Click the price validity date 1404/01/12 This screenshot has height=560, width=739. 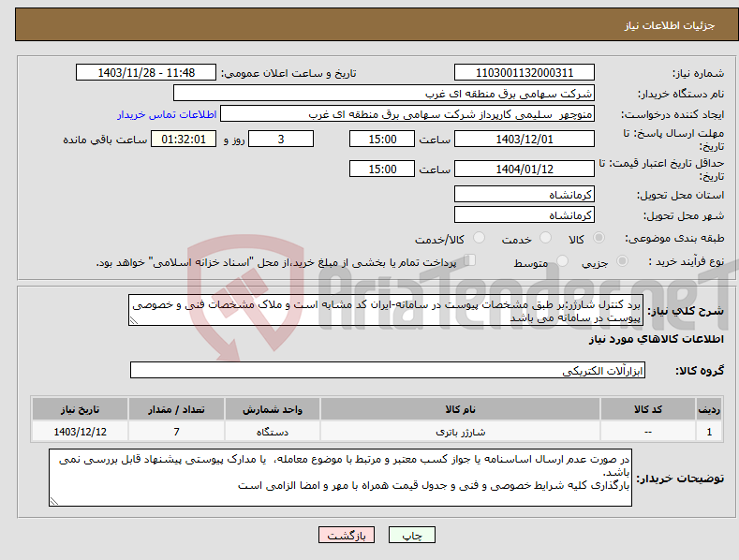click(x=525, y=169)
